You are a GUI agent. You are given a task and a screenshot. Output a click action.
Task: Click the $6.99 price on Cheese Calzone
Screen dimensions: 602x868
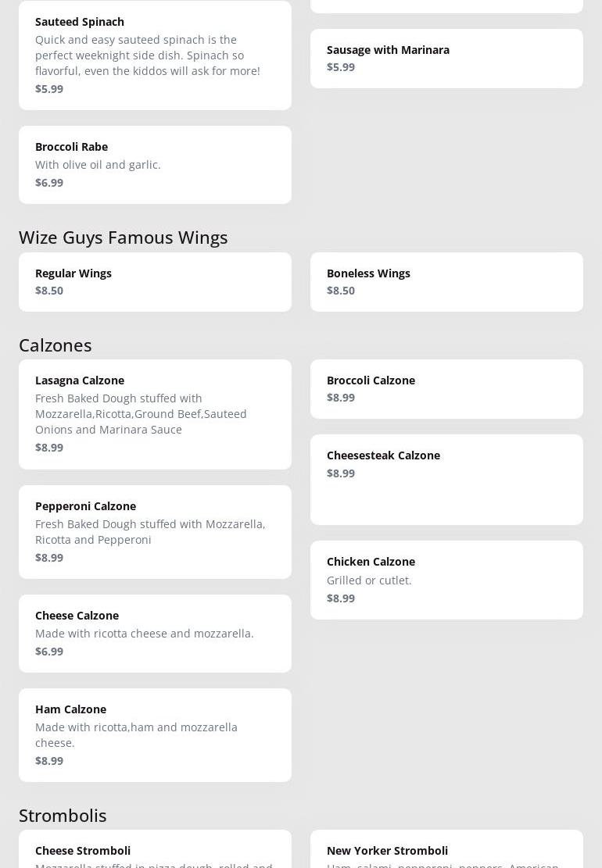pos(49,652)
